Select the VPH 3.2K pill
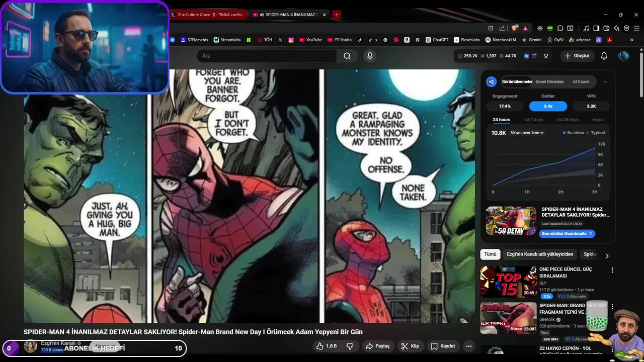The height and width of the screenshot is (362, 644). (591, 106)
